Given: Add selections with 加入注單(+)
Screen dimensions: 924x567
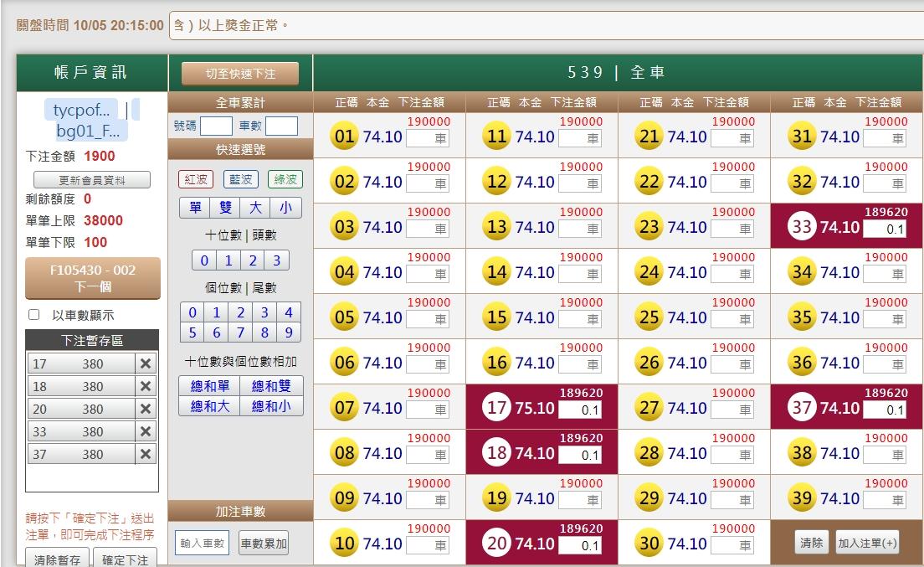Looking at the screenshot, I should [867, 542].
